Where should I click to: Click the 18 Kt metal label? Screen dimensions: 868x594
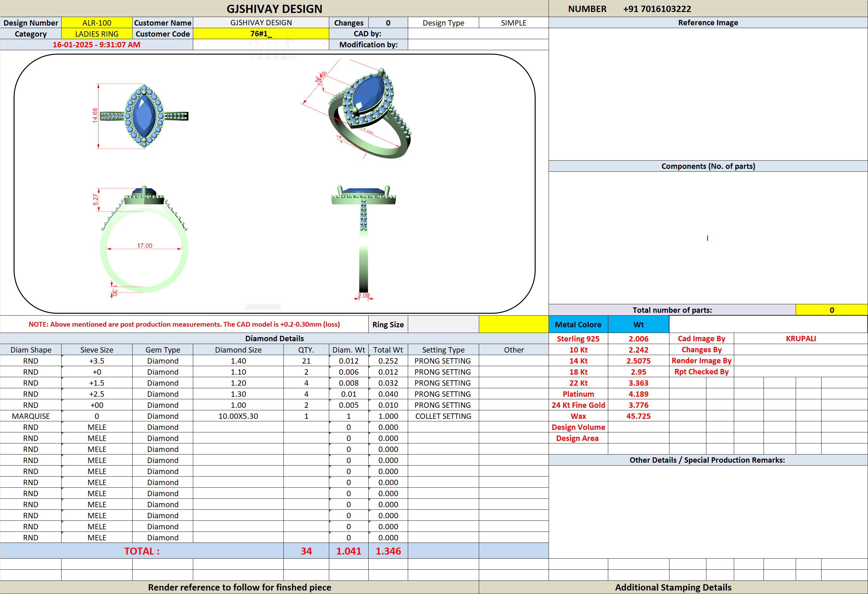578,372
